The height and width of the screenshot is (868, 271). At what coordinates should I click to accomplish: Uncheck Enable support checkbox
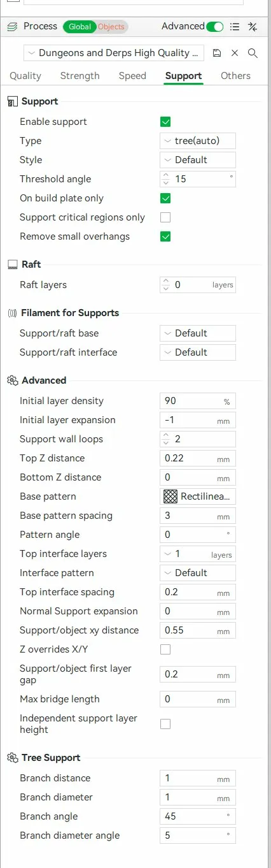tap(165, 122)
